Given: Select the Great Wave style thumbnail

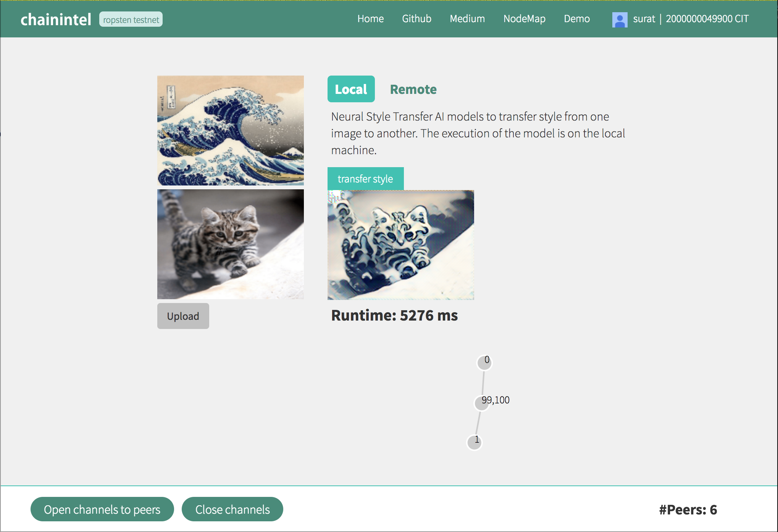Looking at the screenshot, I should point(230,130).
